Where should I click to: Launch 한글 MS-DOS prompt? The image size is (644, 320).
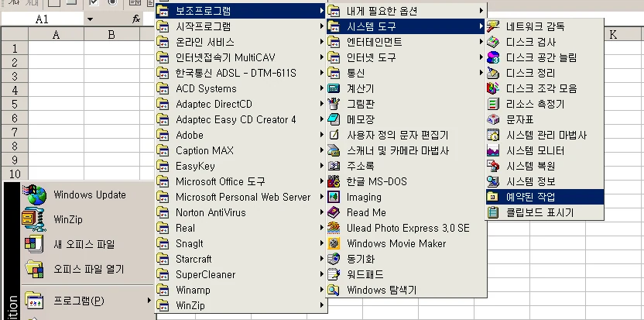pyautogui.click(x=406, y=181)
